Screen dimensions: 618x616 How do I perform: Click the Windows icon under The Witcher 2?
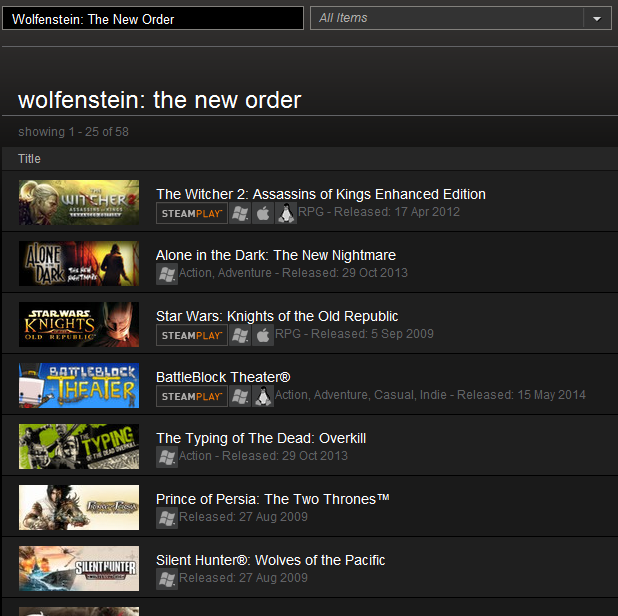pos(240,213)
